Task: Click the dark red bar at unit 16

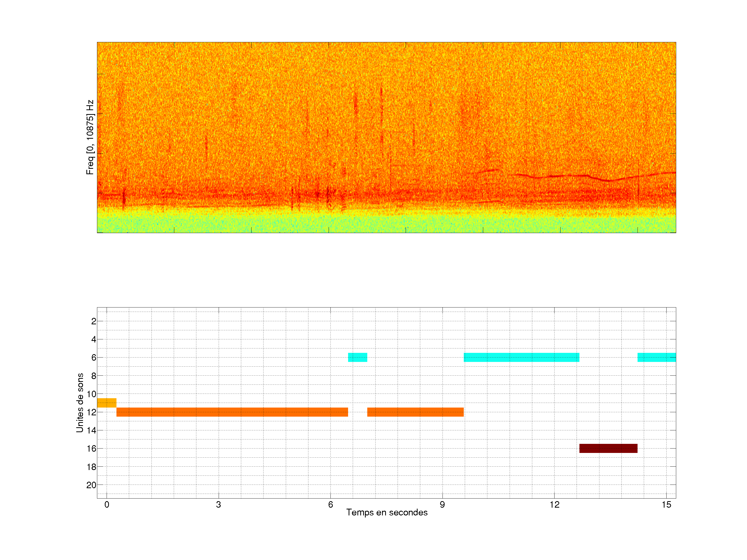Action: click(x=608, y=448)
